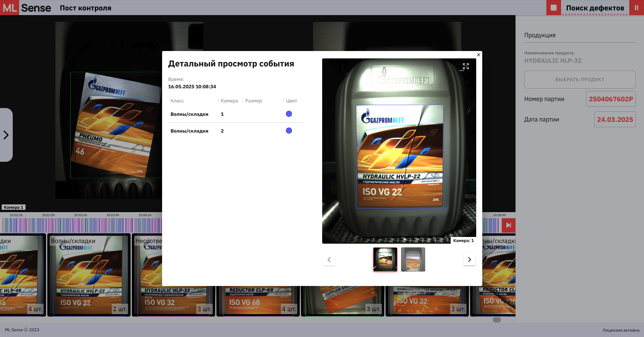Open the ISO VG 32 HVLP event card
The image size is (644, 337).
[427, 301]
